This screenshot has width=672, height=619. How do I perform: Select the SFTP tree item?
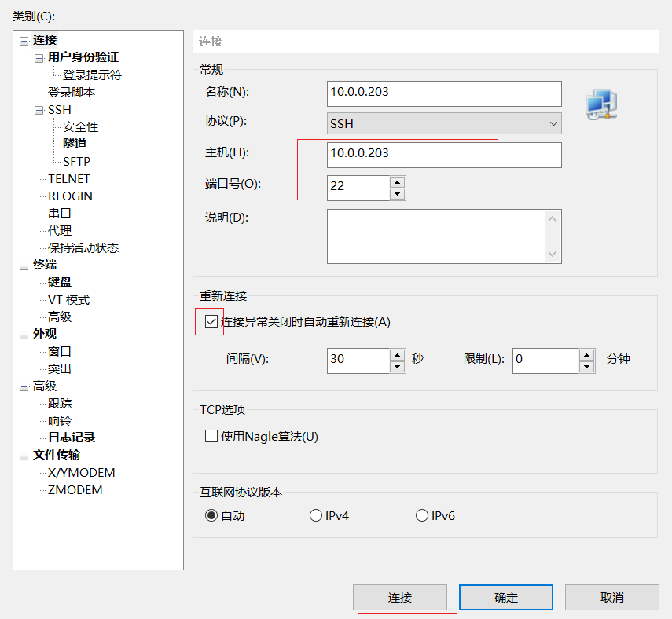point(76,161)
